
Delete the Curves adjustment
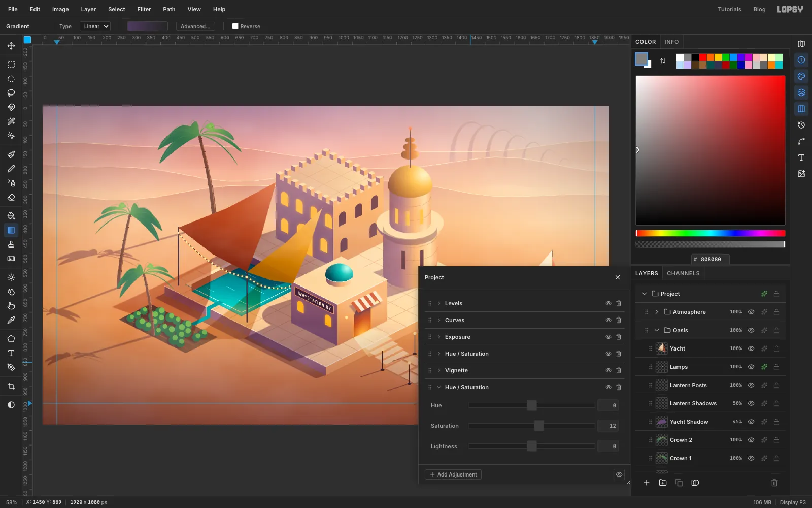(619, 320)
